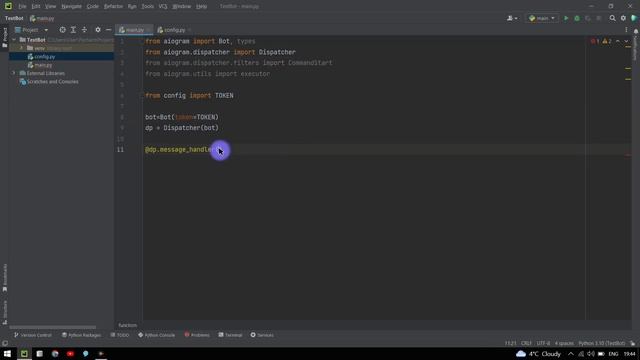Screen dimensions: 640x360
Task: Show hidden system tray icons chevron
Action: click(x=571, y=354)
